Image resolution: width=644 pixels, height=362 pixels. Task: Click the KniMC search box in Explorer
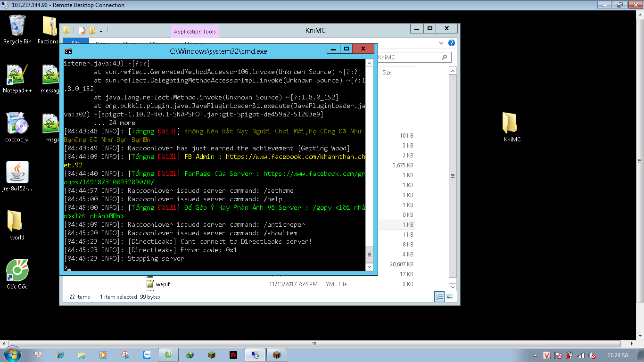410,58
